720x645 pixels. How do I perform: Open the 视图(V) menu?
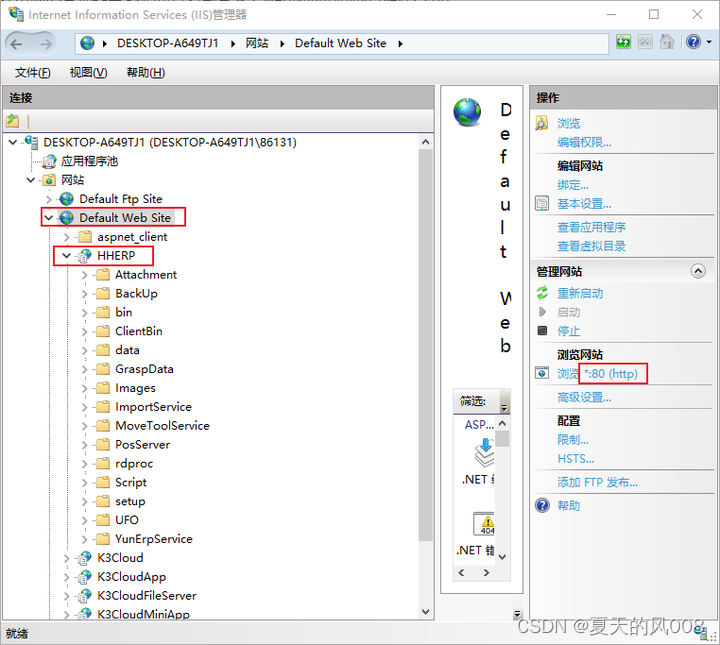(88, 73)
